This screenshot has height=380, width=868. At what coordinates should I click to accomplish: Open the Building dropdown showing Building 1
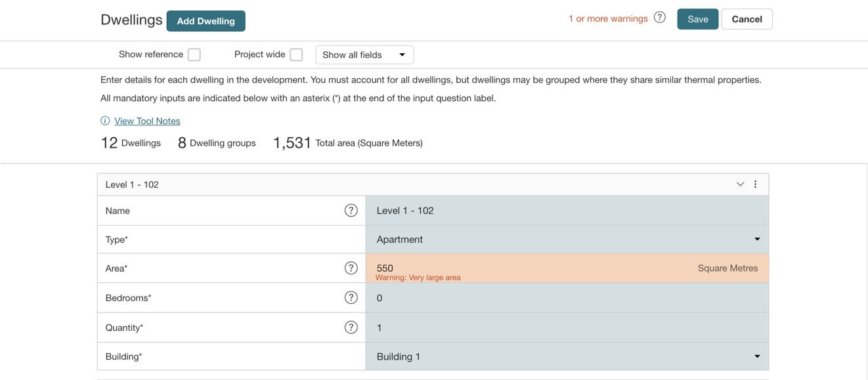click(567, 356)
